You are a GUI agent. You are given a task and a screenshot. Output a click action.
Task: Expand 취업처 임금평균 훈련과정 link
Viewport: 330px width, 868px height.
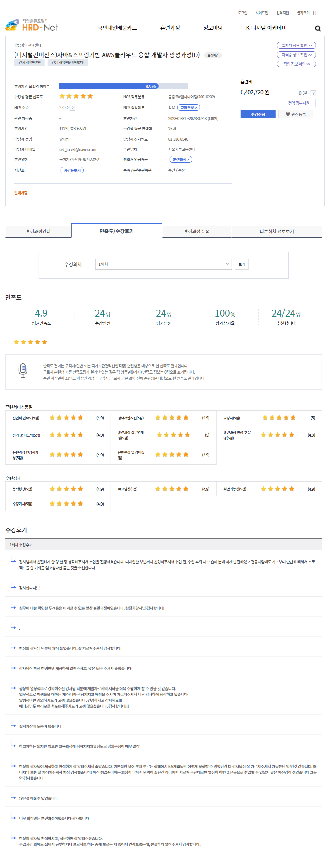(181, 160)
